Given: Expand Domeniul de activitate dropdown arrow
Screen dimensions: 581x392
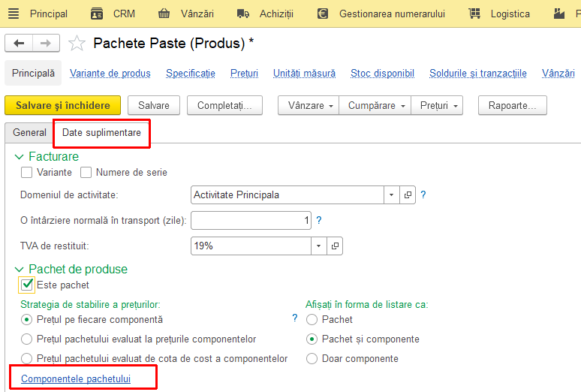Looking at the screenshot, I should coord(391,194).
